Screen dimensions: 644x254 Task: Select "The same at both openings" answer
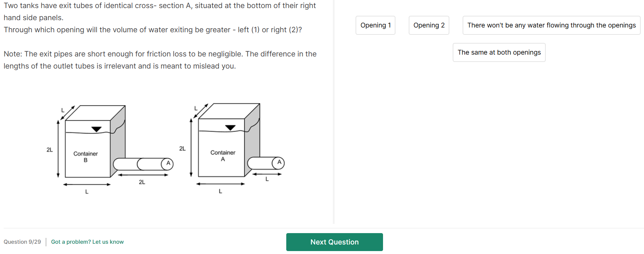tap(499, 52)
